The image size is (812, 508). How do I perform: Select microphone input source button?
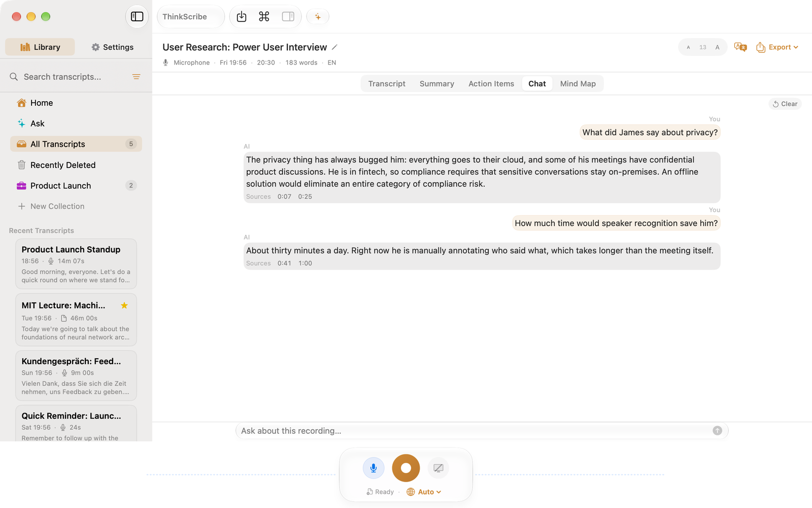pyautogui.click(x=374, y=468)
